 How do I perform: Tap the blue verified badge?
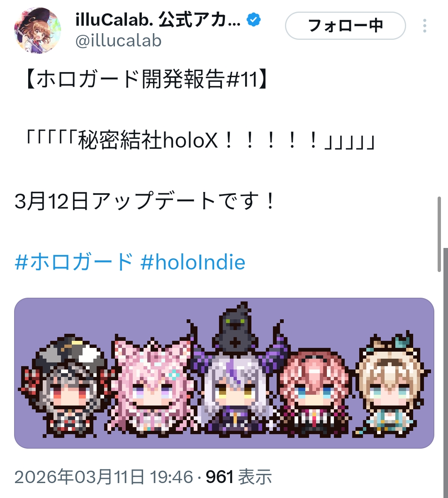tap(254, 20)
